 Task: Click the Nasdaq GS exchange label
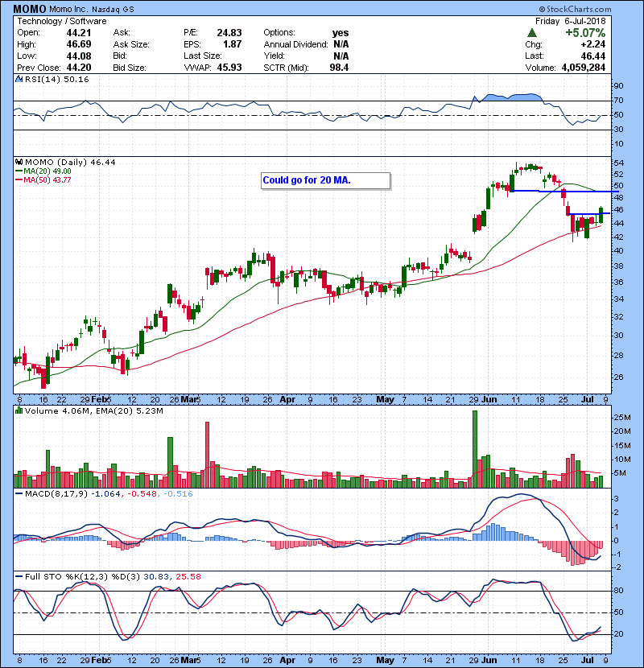(113, 9)
